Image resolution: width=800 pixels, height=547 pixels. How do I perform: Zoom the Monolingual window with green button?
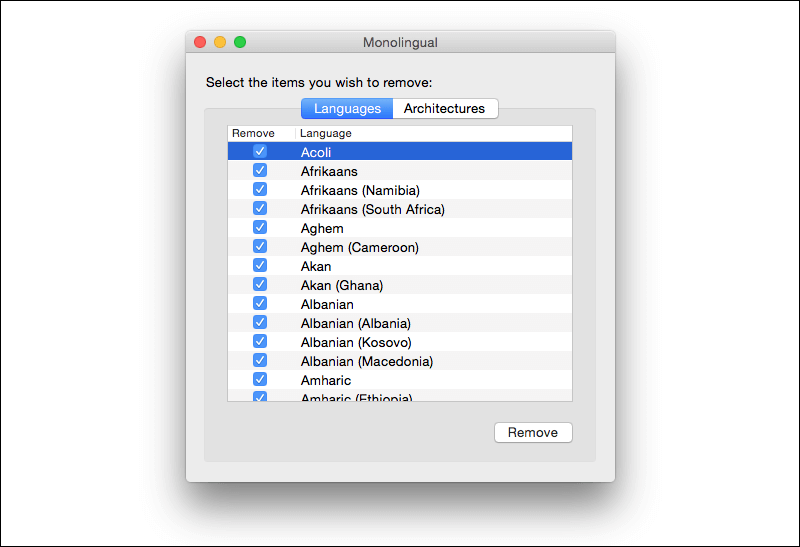coord(240,42)
